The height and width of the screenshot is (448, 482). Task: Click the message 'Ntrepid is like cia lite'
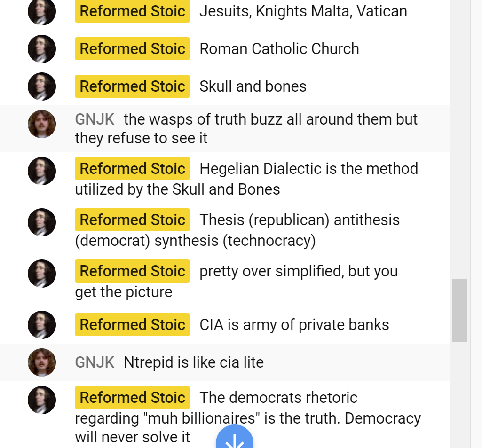[194, 362]
